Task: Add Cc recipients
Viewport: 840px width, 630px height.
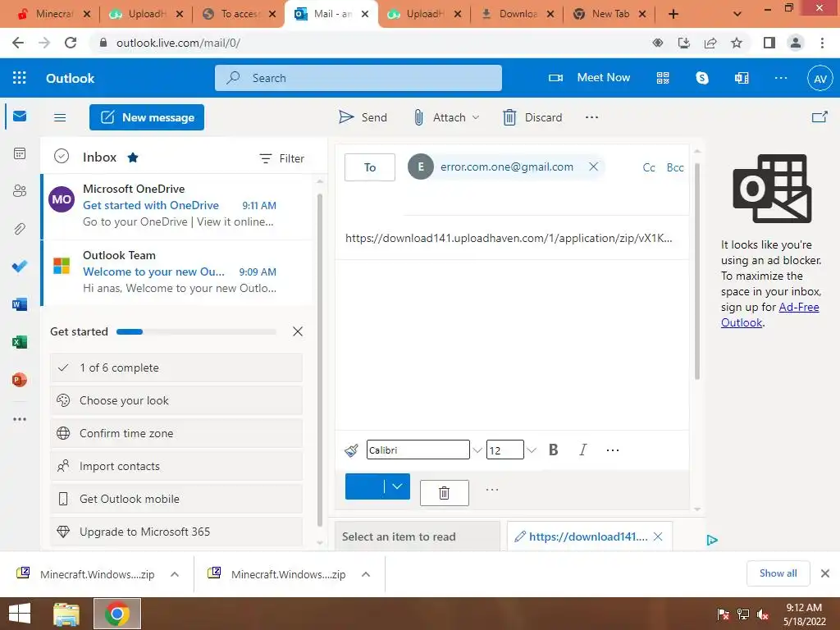Action: (x=649, y=167)
